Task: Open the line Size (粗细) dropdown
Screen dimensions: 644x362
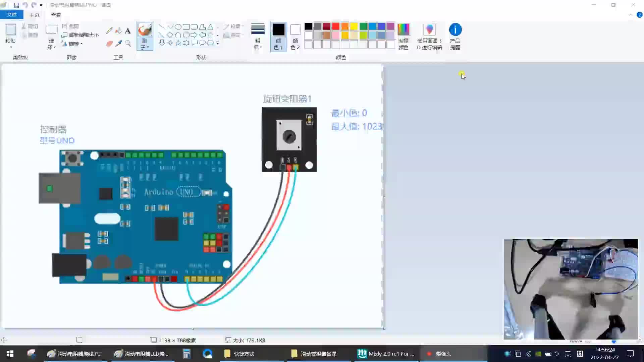Action: (x=258, y=37)
